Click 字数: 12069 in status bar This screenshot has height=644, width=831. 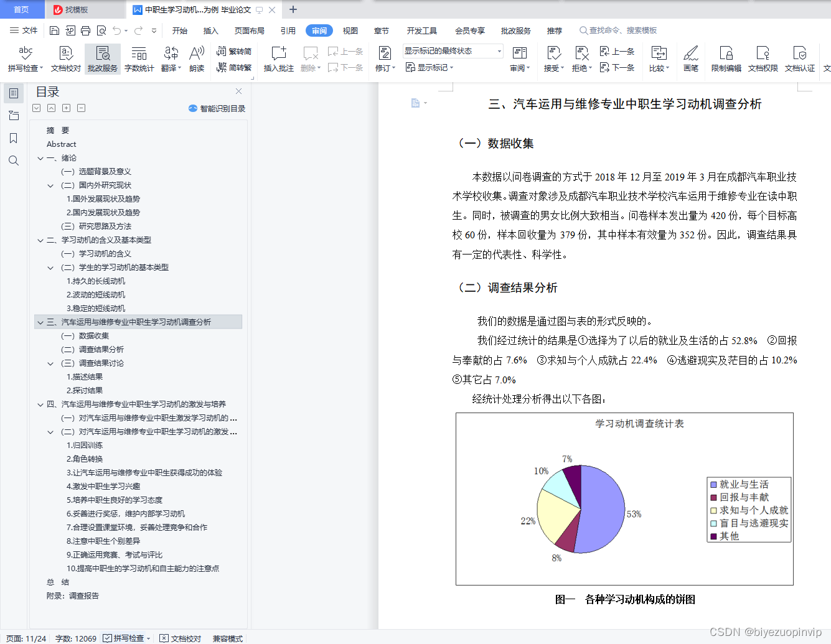pyautogui.click(x=76, y=638)
